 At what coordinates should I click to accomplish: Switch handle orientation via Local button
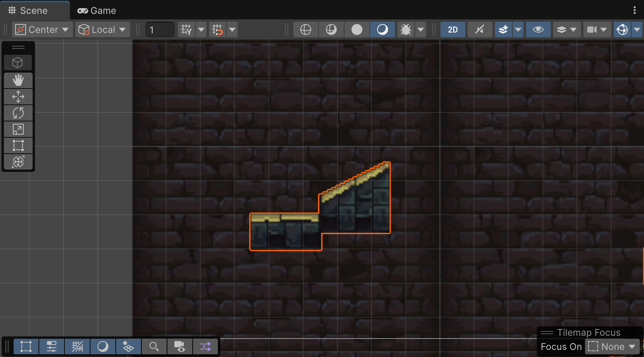point(102,29)
